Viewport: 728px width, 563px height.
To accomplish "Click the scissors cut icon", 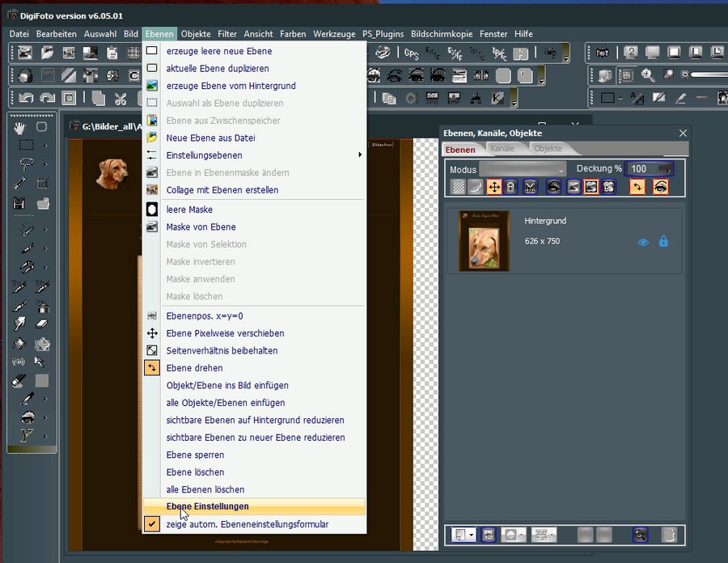I will [121, 99].
